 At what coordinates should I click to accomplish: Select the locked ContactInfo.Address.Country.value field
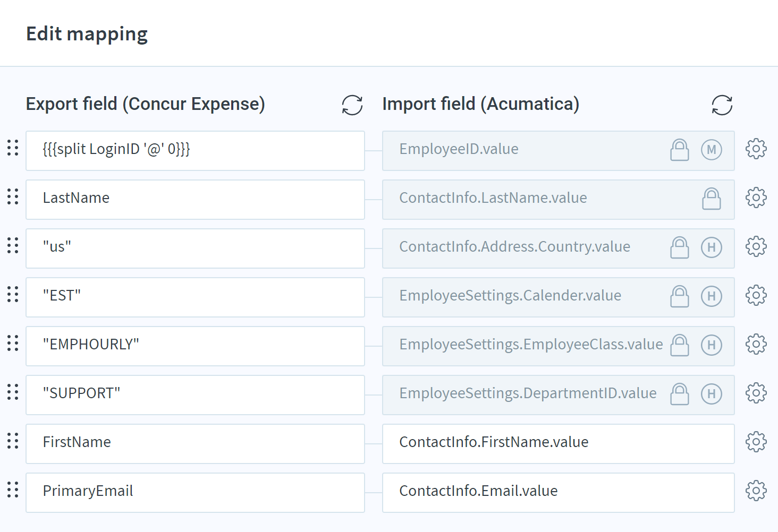[559, 248]
